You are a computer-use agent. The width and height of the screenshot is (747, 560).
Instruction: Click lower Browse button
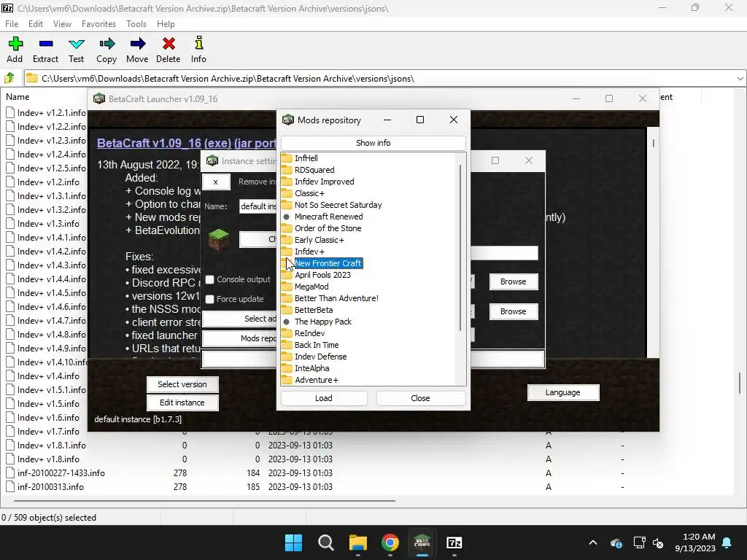point(514,311)
